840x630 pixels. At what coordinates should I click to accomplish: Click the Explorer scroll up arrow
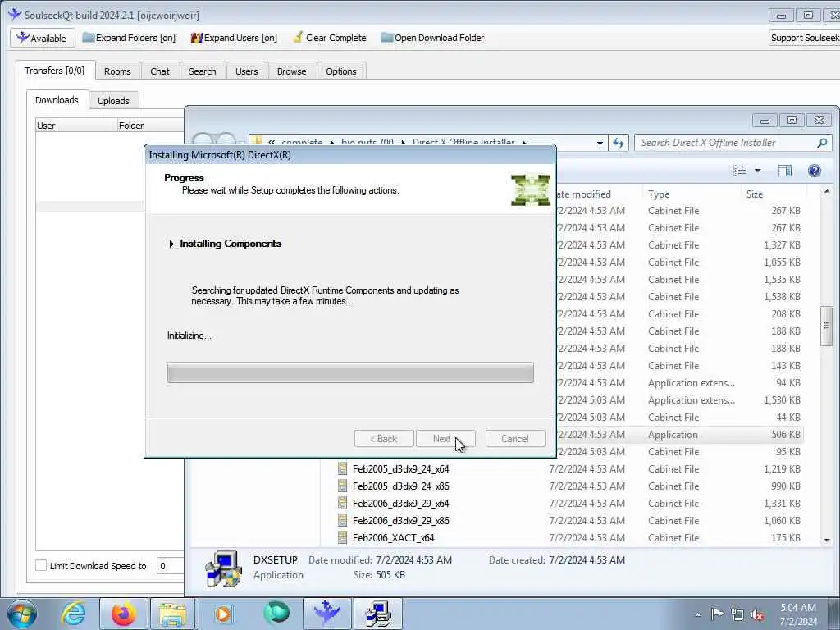827,191
